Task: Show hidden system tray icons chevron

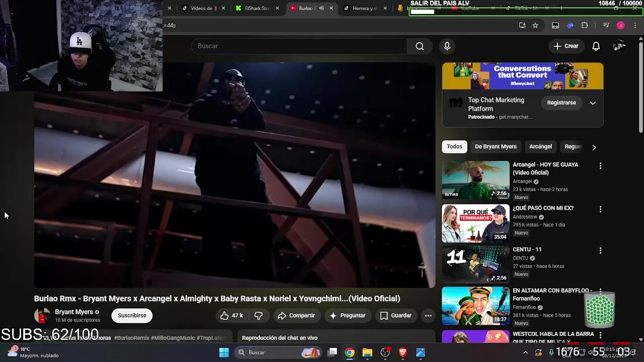Action: (525, 353)
